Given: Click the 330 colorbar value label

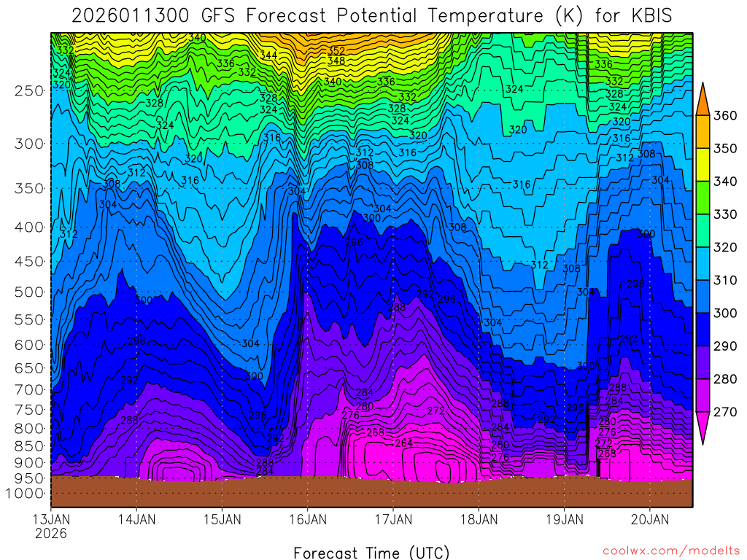Looking at the screenshot, I should 725,214.
